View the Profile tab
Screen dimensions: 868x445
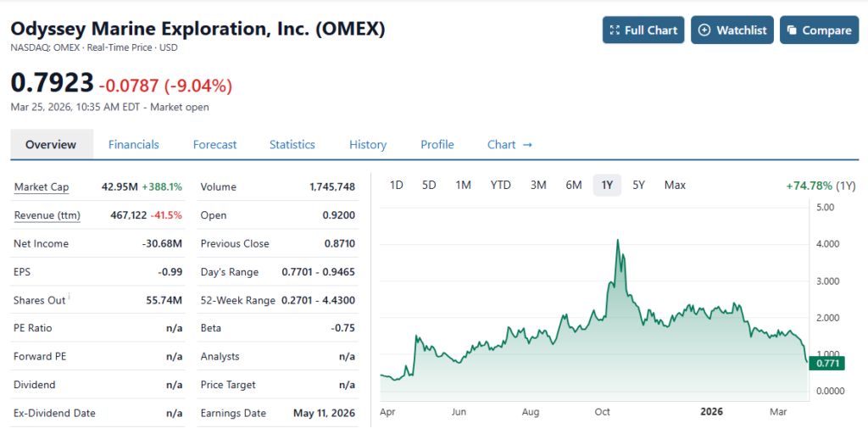click(437, 145)
